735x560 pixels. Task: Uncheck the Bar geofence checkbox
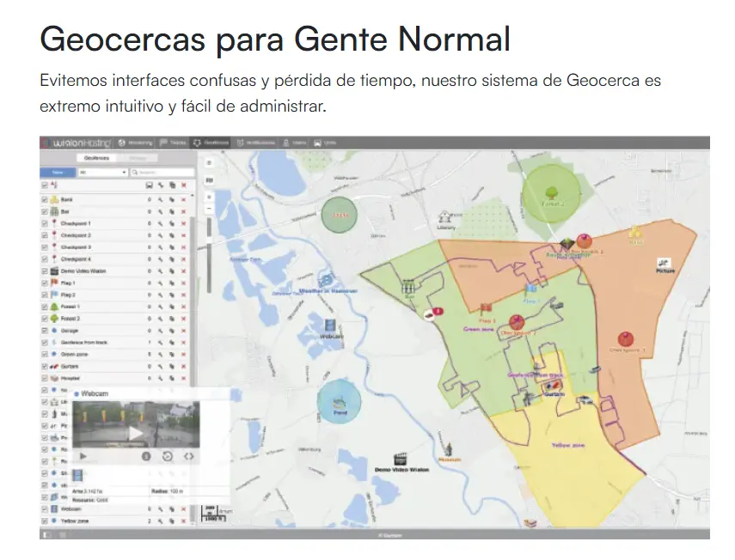45,211
